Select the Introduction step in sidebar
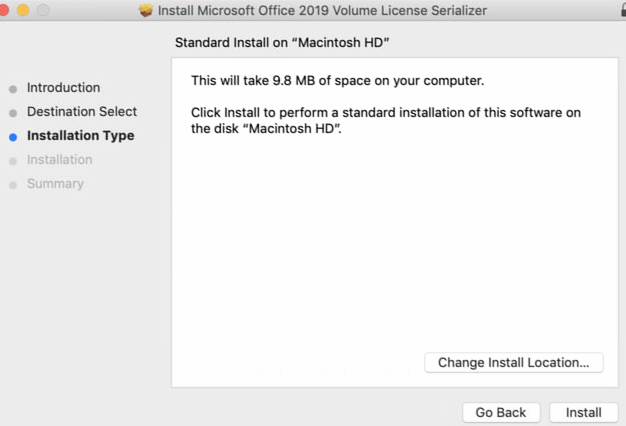The image size is (626, 426). [x=63, y=87]
